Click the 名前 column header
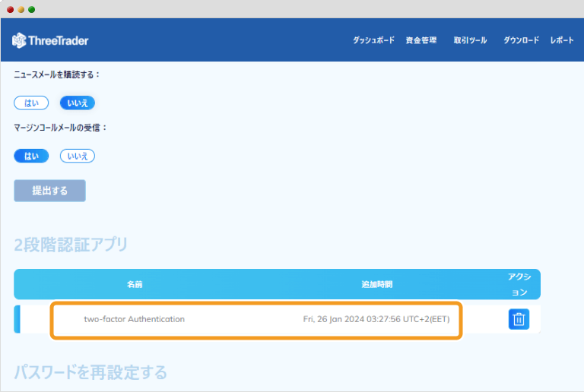584x392 pixels. pos(135,285)
